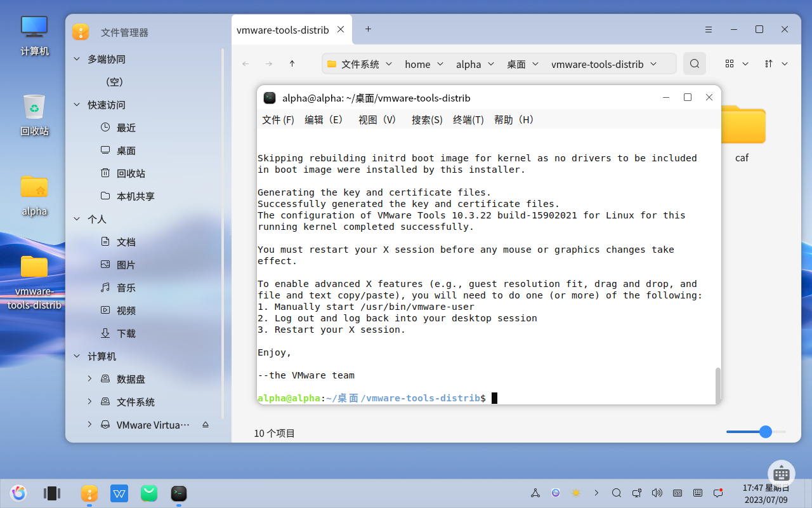The image size is (812, 508).
Task: Open search in the file manager toolbar
Action: click(x=695, y=63)
